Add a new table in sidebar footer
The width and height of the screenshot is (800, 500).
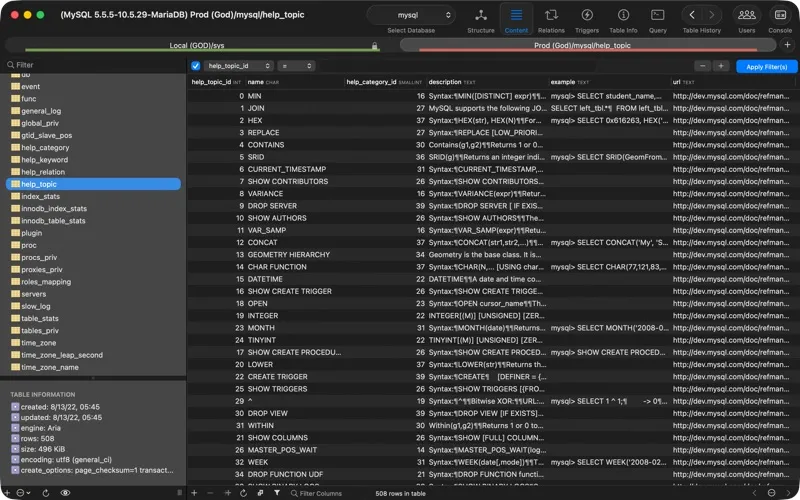pyautogui.click(x=7, y=493)
